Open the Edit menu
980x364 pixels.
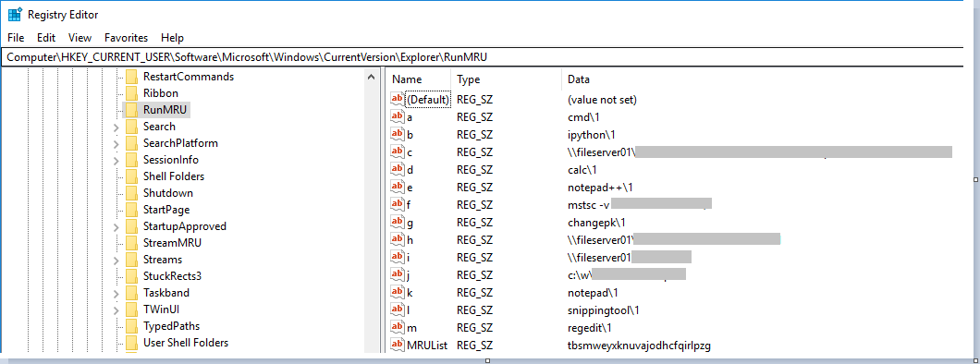pyautogui.click(x=46, y=38)
